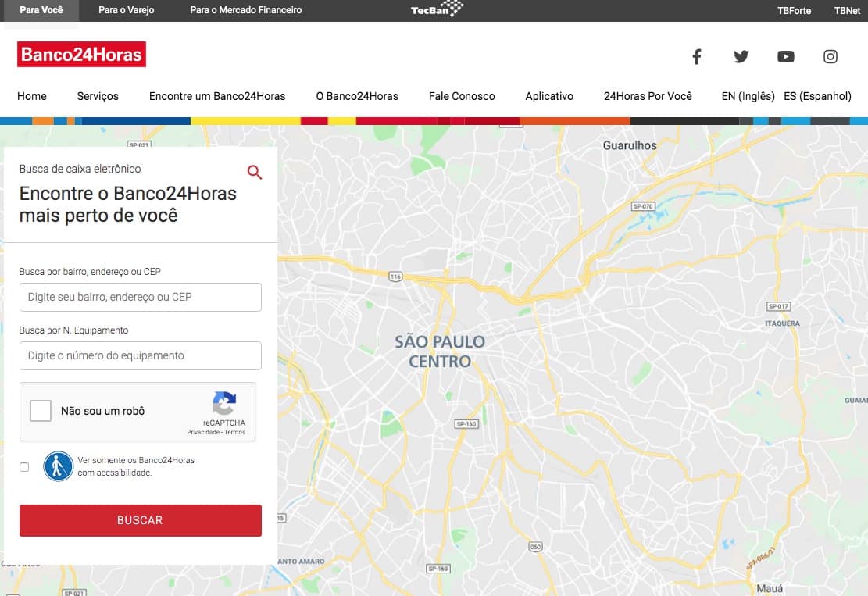Click the 116 highway shield on map
The width and height of the screenshot is (868, 596).
pyautogui.click(x=395, y=277)
